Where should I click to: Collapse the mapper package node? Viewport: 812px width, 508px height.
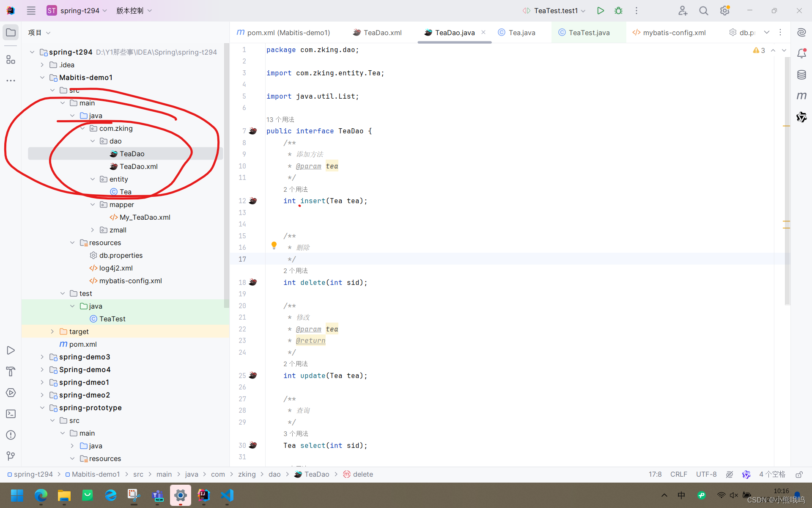tap(93, 204)
